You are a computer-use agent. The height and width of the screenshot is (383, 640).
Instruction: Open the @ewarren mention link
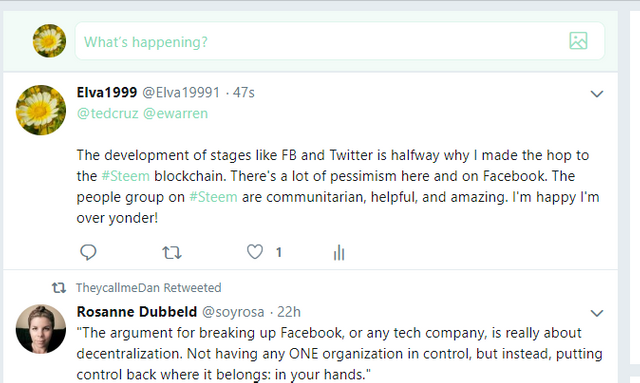point(176,113)
